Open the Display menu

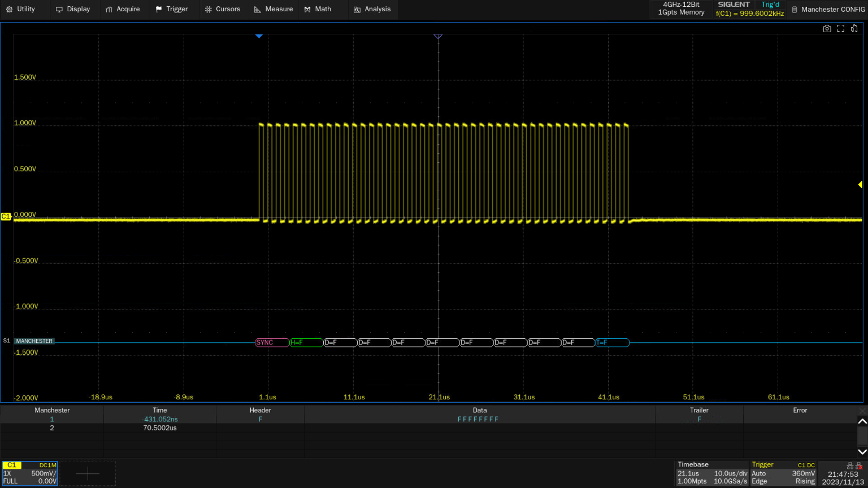[x=73, y=9]
